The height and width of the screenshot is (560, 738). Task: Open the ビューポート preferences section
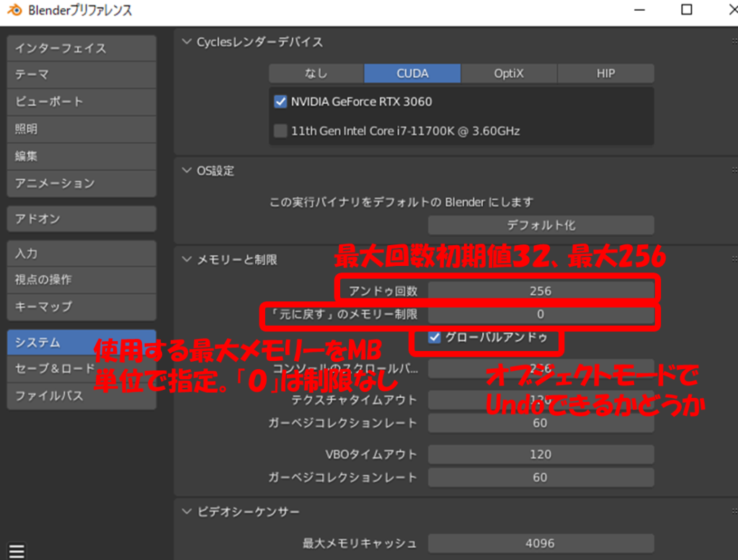tap(81, 102)
